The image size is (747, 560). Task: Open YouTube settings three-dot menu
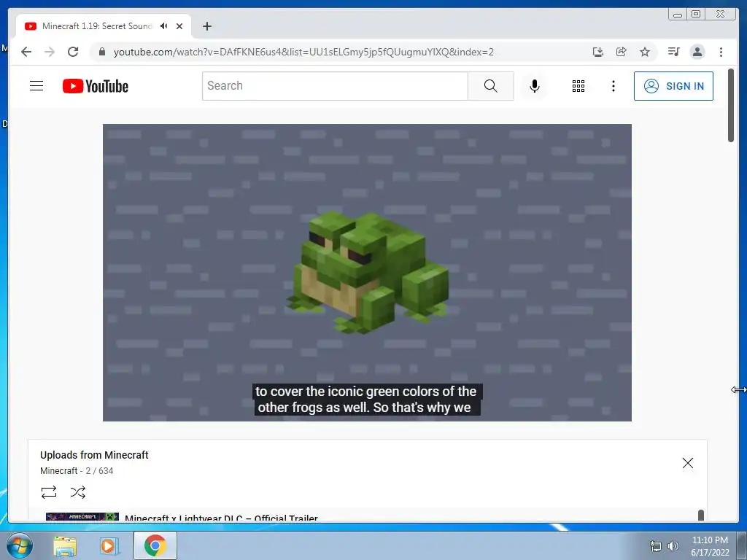pos(613,86)
